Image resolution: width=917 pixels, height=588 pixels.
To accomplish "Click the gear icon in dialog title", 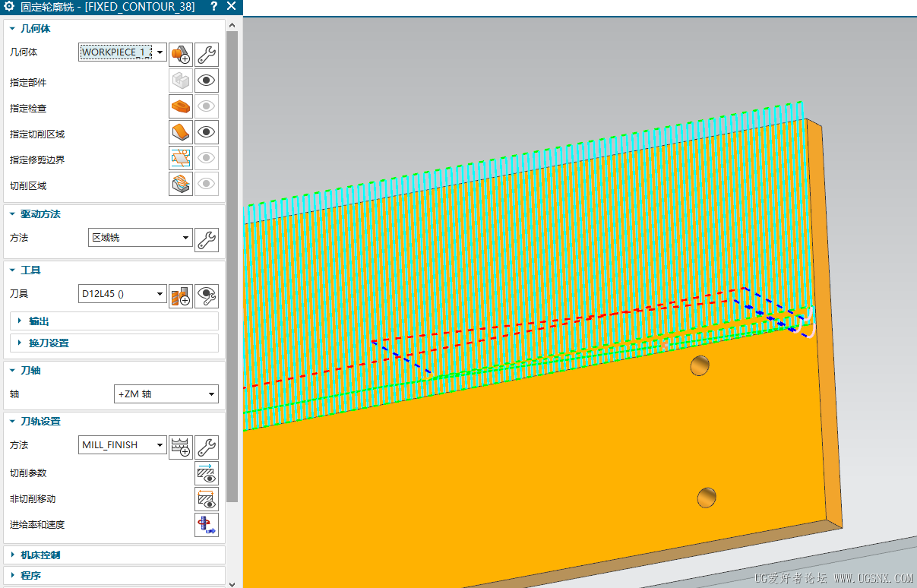I will 10,7.
